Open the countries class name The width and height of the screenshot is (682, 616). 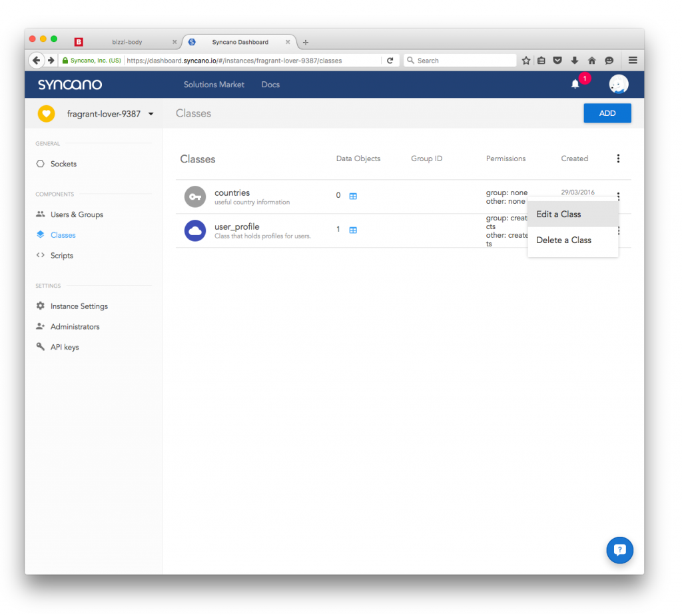pos(232,192)
